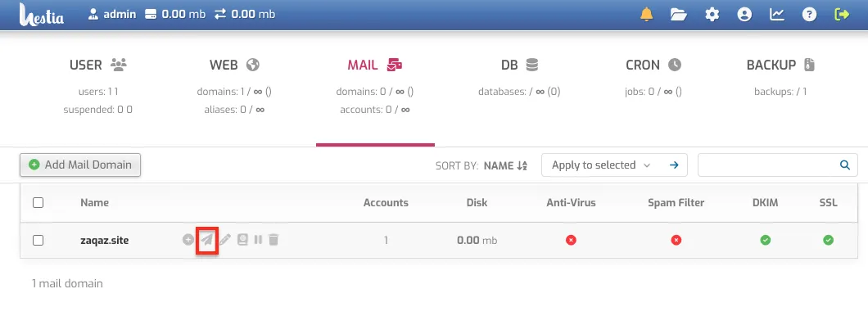
Task: Click the Anti-Virus column header
Action: point(571,202)
